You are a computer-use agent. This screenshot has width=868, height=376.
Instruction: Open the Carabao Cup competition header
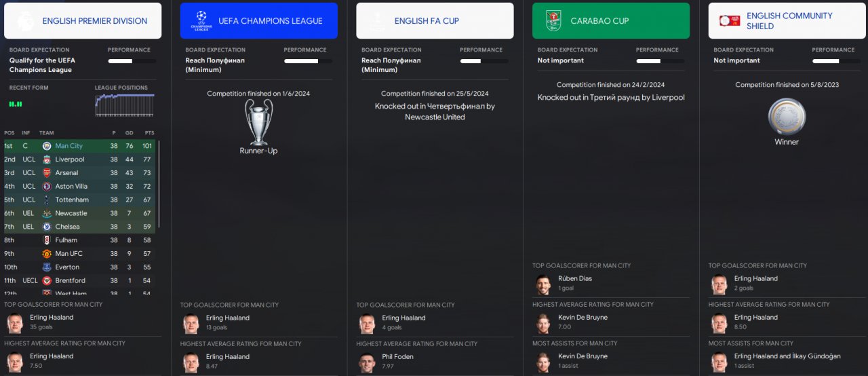click(611, 20)
